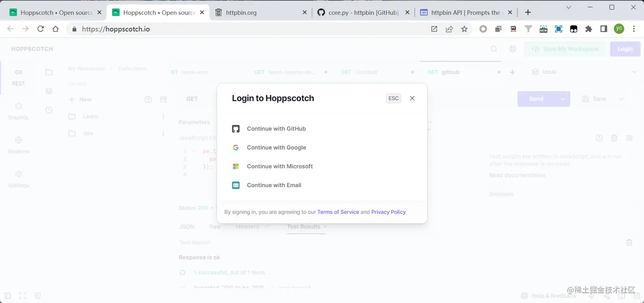Navigate back in the browser
This screenshot has height=303, width=644.
11,29
